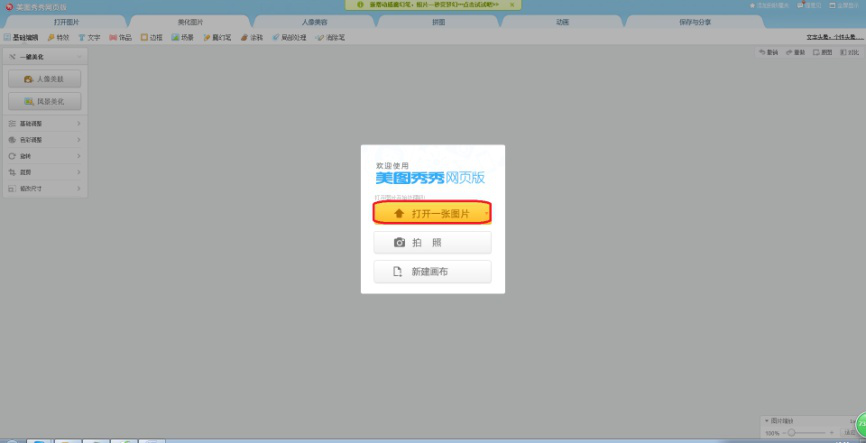Click the 特效 (effects) toolbar icon
This screenshot has height=443, width=866.
pyautogui.click(x=56, y=38)
